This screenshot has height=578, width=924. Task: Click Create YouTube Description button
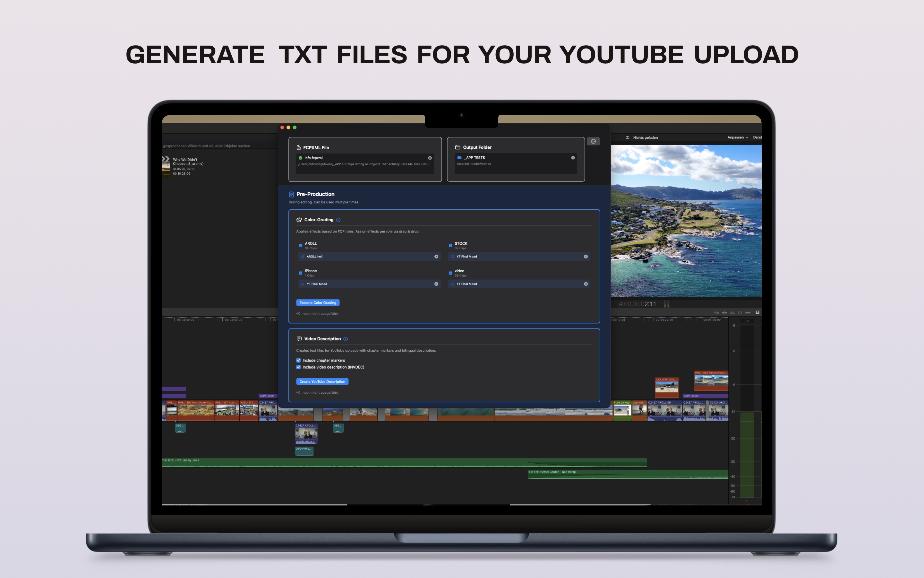tap(322, 381)
